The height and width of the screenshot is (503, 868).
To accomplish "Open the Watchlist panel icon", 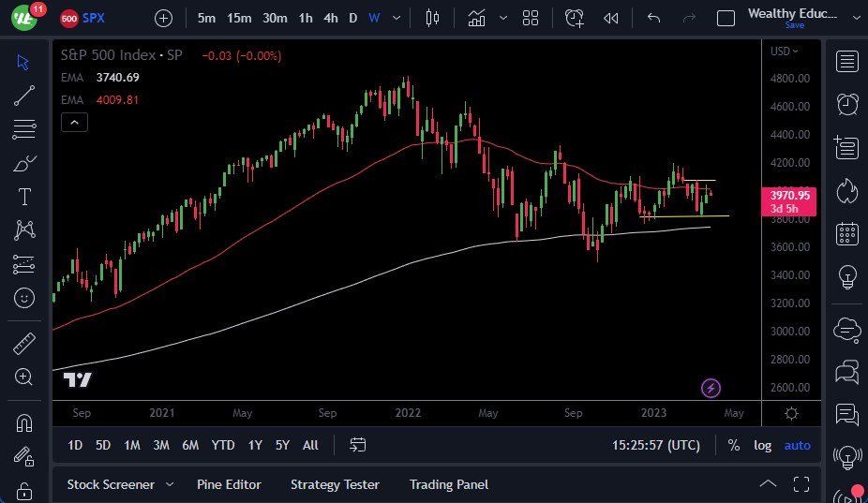I will (x=847, y=62).
